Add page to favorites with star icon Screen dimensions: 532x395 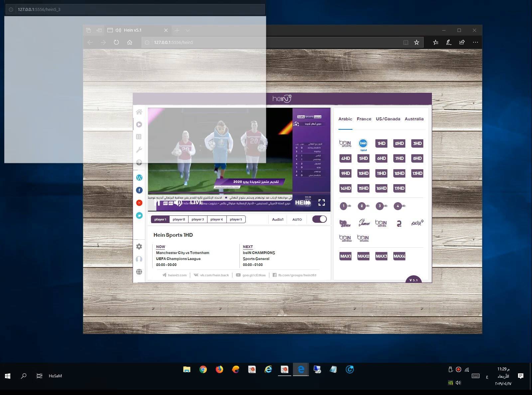[x=416, y=42]
